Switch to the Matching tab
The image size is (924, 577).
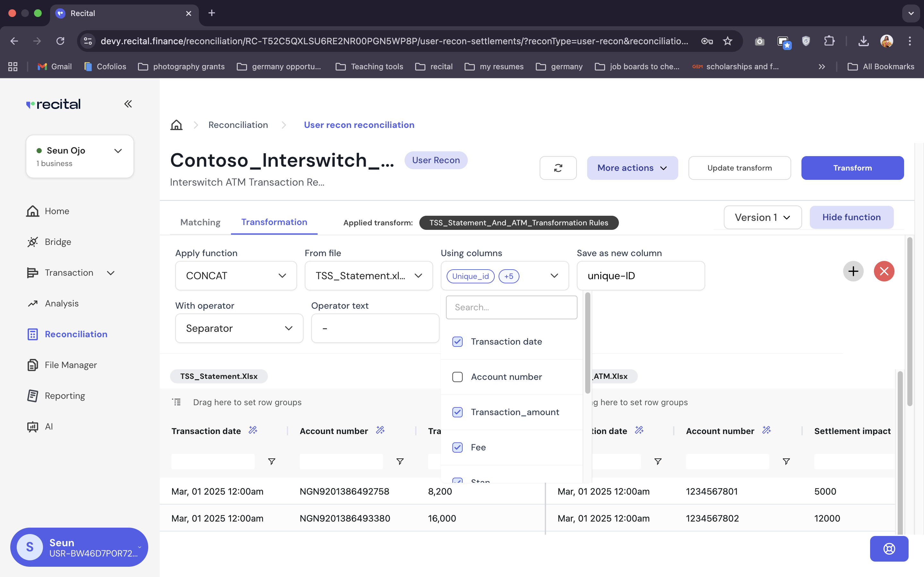pos(200,222)
